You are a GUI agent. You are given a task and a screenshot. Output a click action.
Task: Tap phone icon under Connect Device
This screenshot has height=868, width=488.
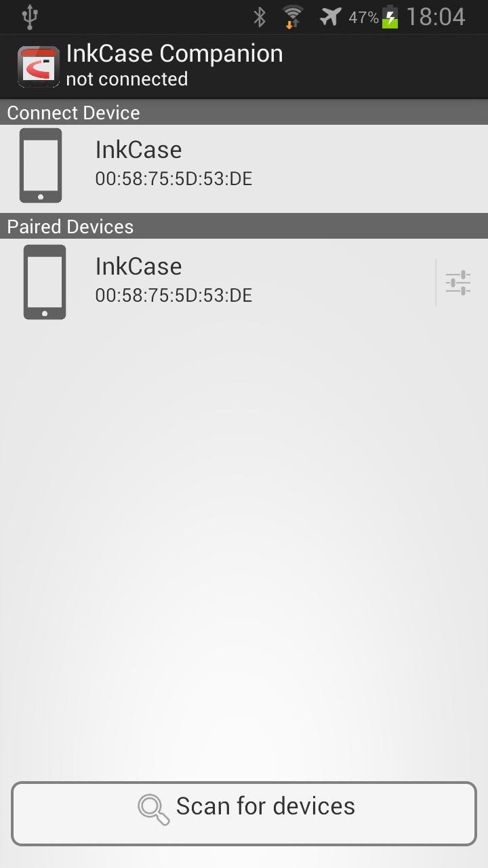(x=41, y=165)
